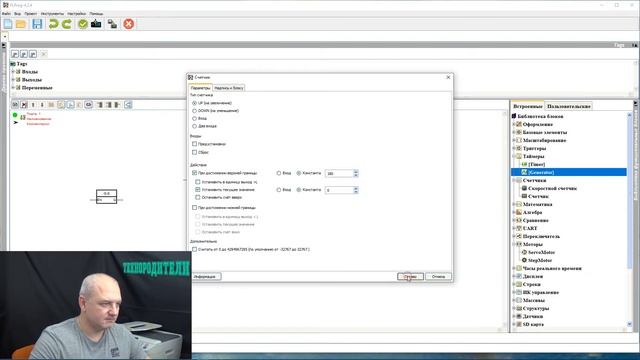The image size is (640, 360).
Task: Undo last action with left green arrow
Action: point(53,24)
